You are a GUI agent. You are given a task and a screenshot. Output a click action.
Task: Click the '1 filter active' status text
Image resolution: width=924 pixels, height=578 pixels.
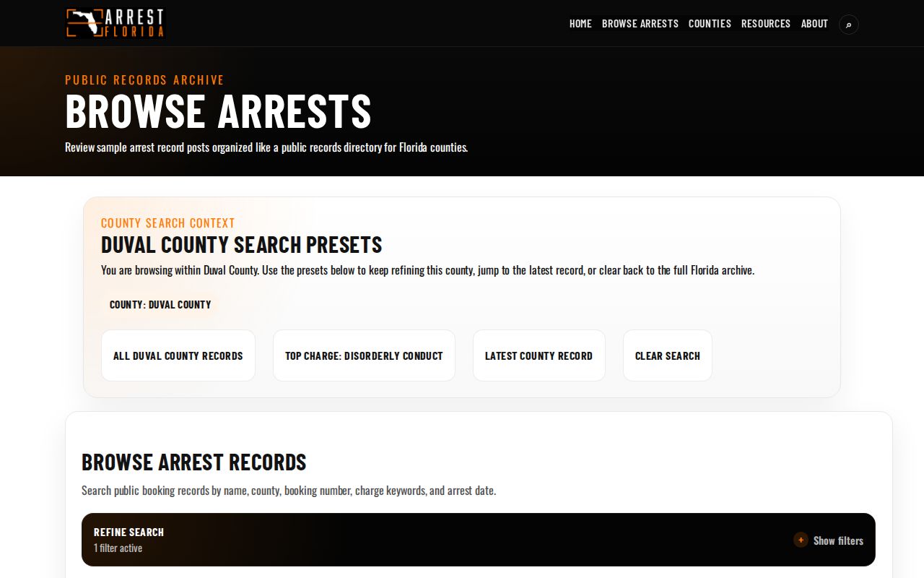click(118, 548)
